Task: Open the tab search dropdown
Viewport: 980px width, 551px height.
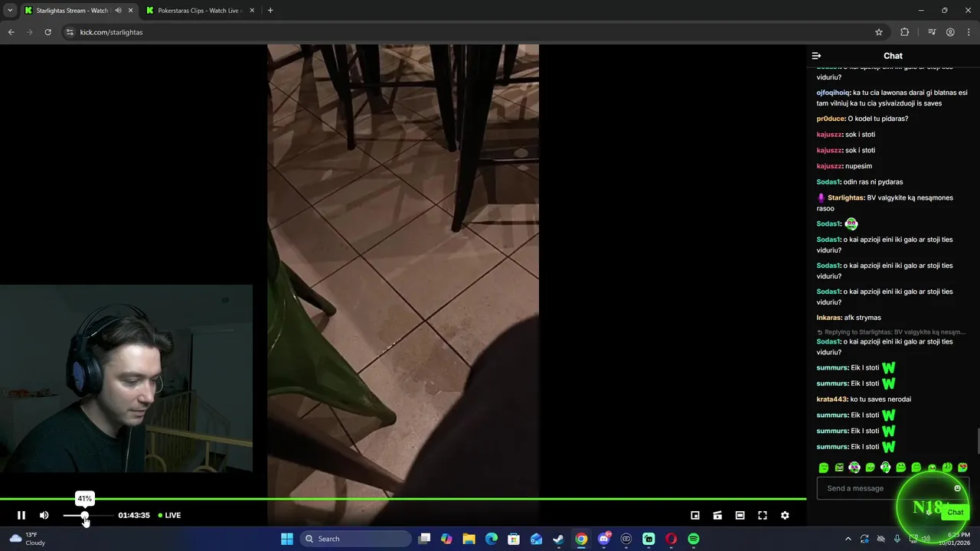Action: coord(10,11)
